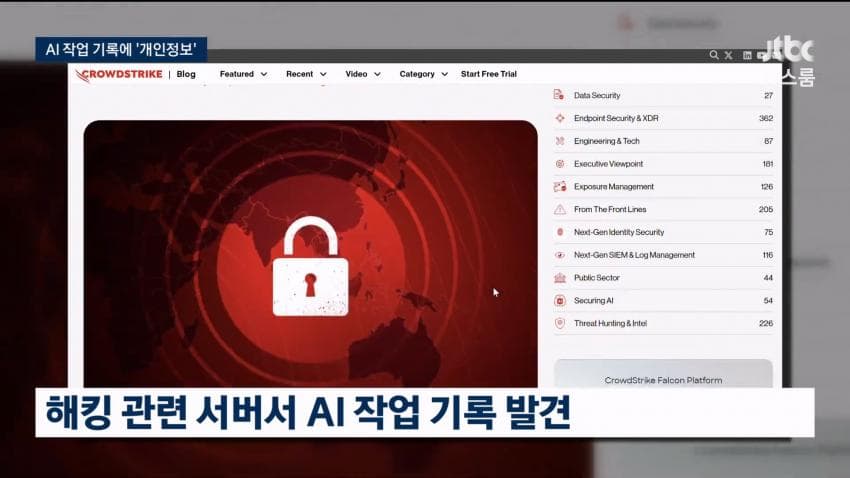Click the Public Sector building icon
The height and width of the screenshot is (478, 850).
tap(559, 277)
